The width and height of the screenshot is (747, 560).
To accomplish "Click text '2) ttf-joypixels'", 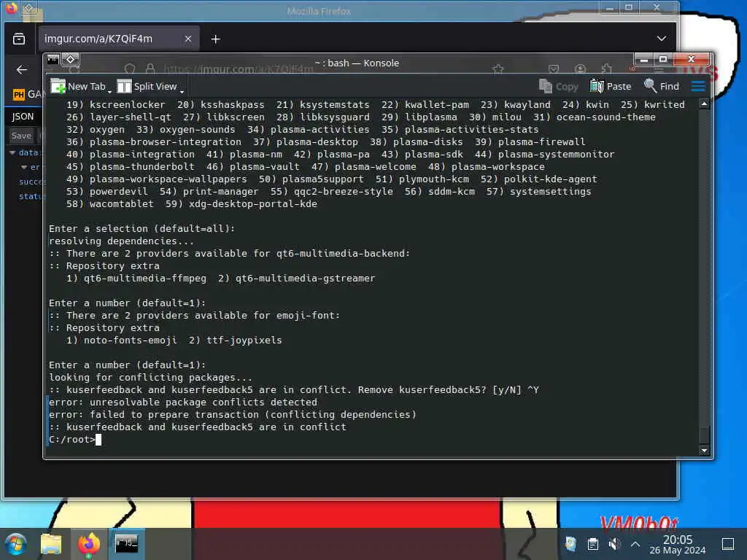I will pyautogui.click(x=236, y=341).
